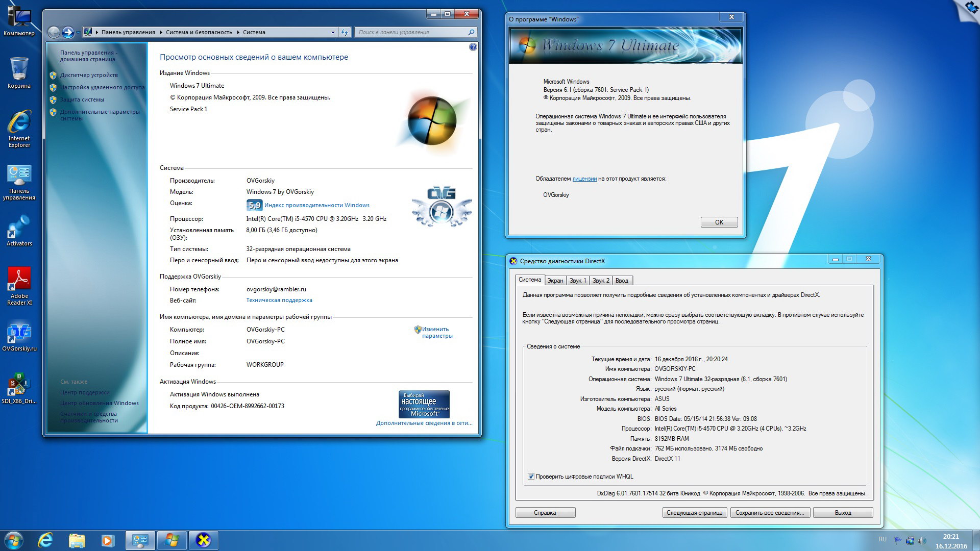The width and height of the screenshot is (980, 551).
Task: Click RU language indicator in tray
Action: 883,539
